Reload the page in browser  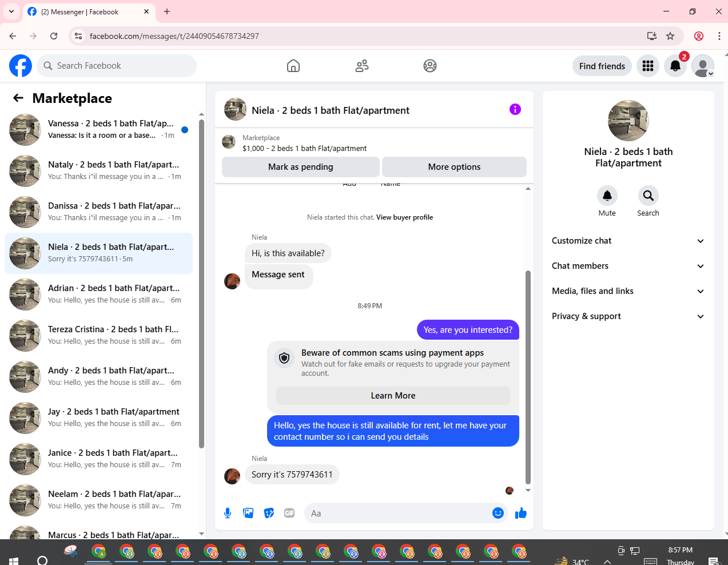click(54, 36)
